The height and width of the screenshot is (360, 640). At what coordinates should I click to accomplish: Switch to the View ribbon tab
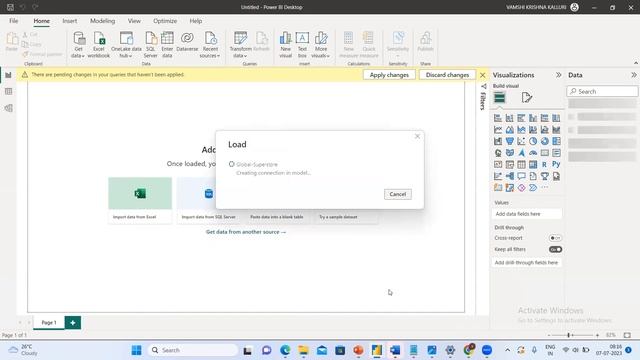coord(134,21)
